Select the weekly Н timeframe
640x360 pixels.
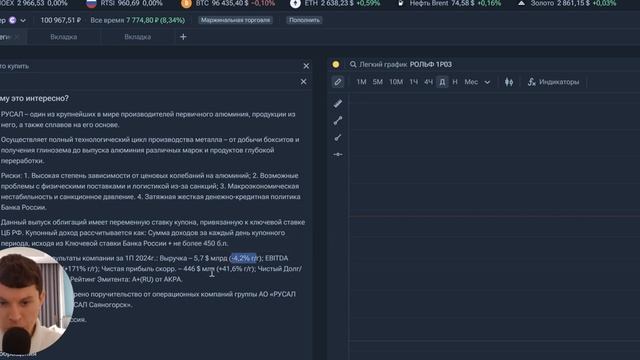(x=455, y=82)
